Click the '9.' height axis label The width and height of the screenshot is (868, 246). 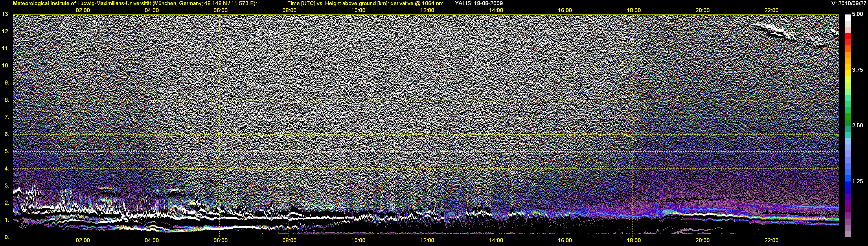pyautogui.click(x=7, y=82)
